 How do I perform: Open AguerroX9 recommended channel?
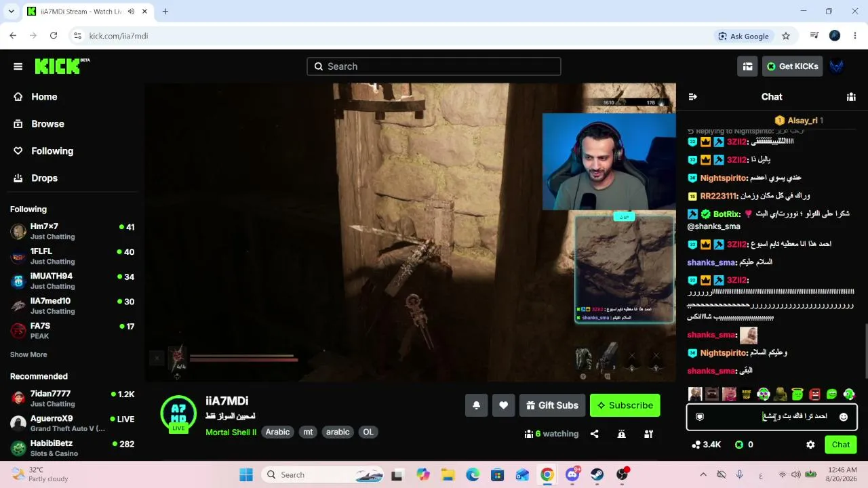point(73,424)
